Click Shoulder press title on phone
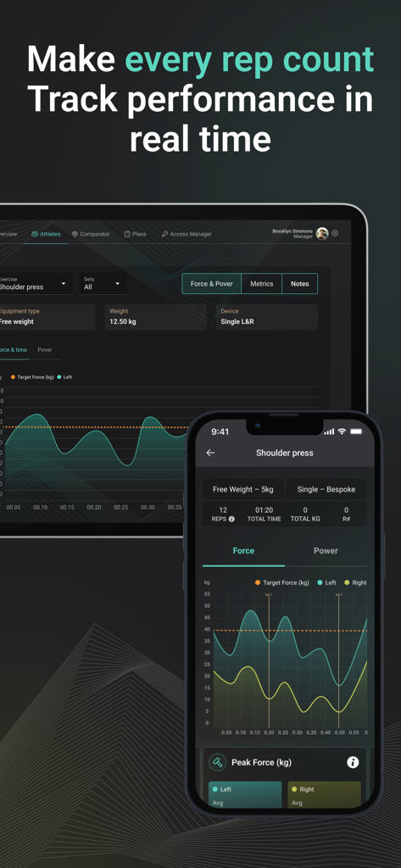 pyautogui.click(x=285, y=453)
